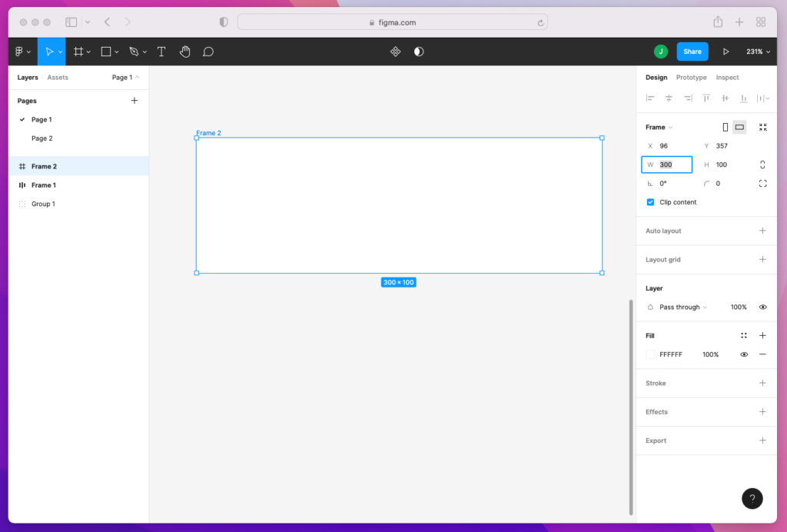This screenshot has height=532, width=787.
Task: Select the Rectangle shape tool
Action: click(106, 52)
